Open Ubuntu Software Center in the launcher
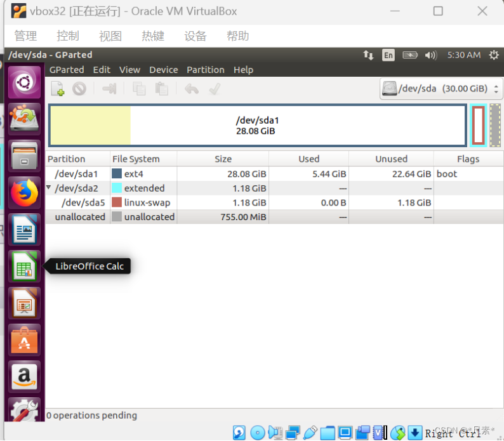 (24, 339)
